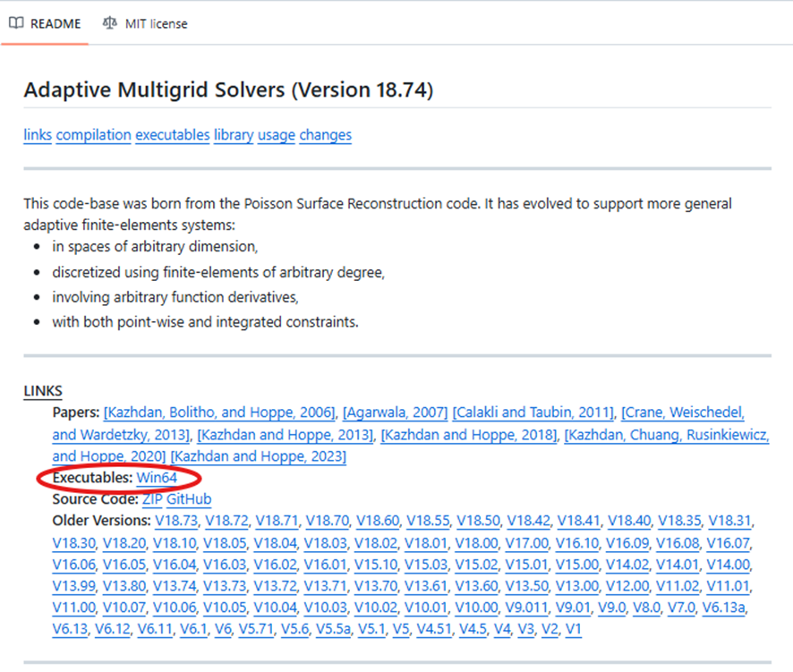
Task: Open older version V6.13a
Action: coord(724,608)
